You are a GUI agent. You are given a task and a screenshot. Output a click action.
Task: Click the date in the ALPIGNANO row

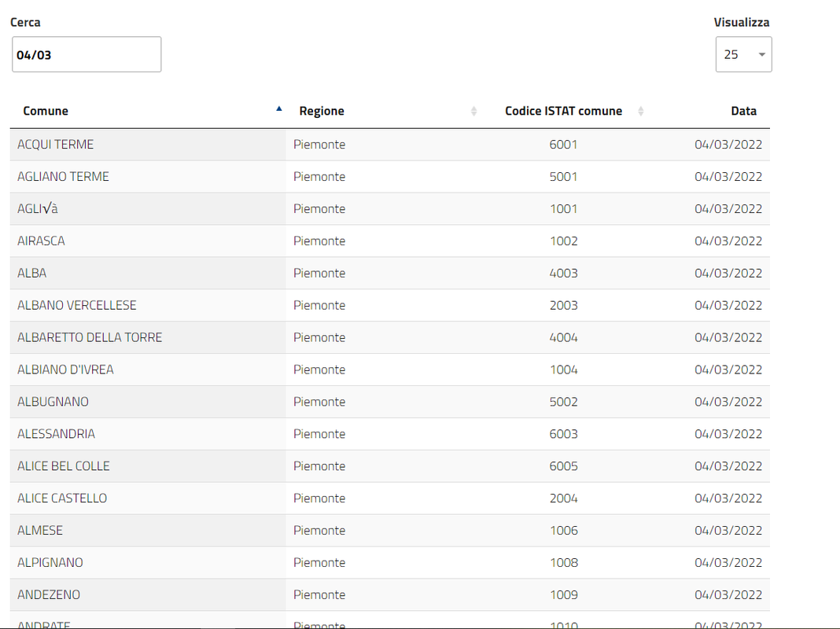click(x=728, y=562)
